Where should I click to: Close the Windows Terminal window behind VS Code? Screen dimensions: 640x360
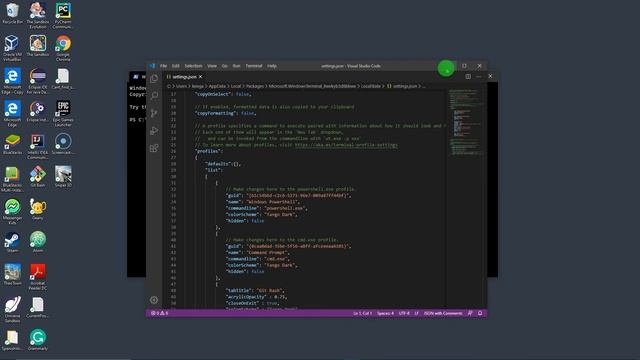[490, 76]
